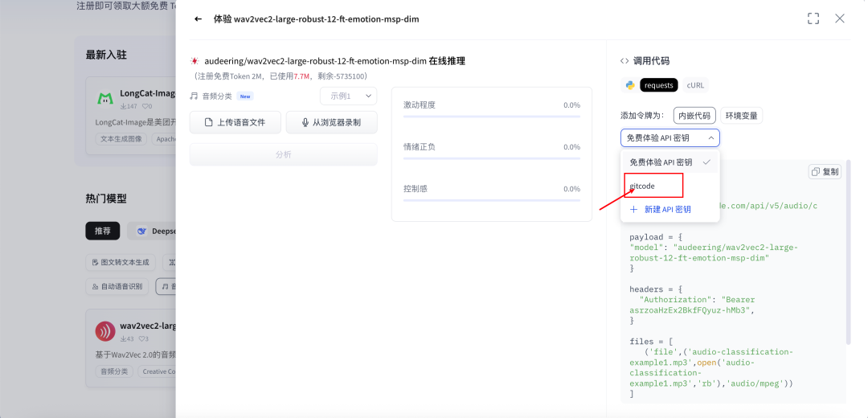Open the 示例1 example dropdown
The image size is (868, 418).
click(x=348, y=96)
